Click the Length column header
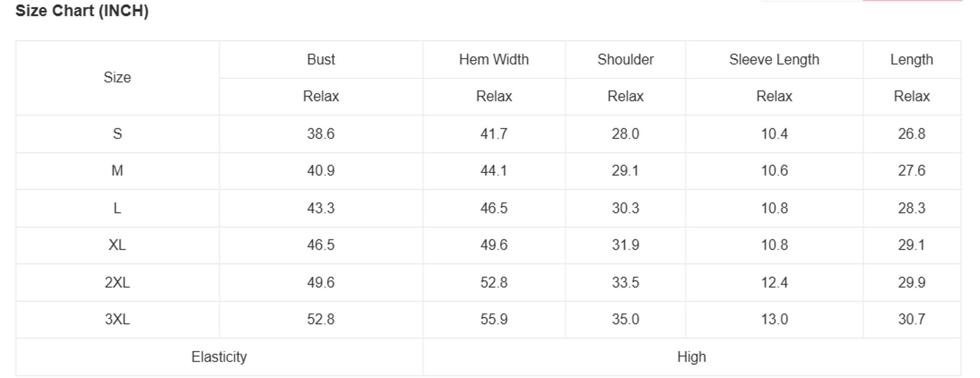The image size is (980, 378). [x=911, y=59]
